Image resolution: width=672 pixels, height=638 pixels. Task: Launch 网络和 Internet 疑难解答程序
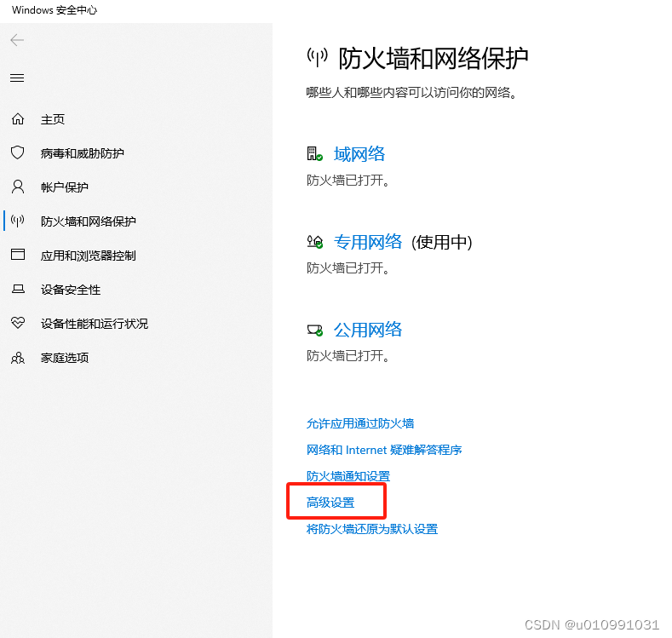(x=384, y=450)
